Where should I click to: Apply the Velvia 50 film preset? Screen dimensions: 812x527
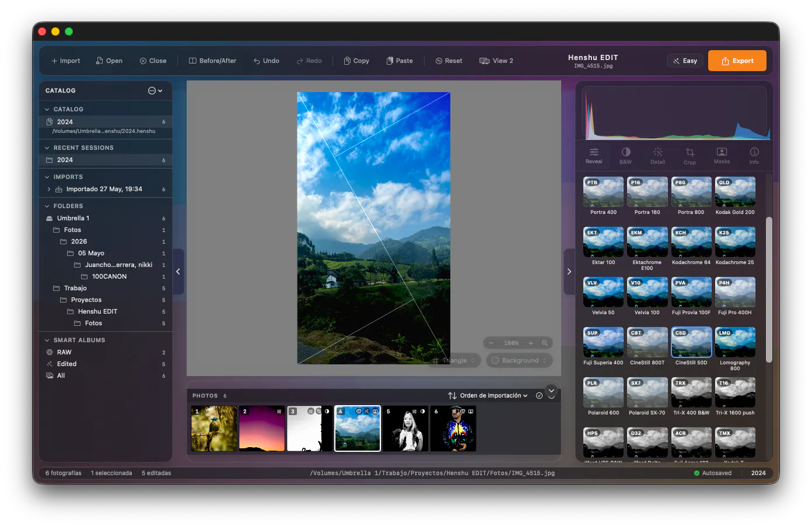603,297
